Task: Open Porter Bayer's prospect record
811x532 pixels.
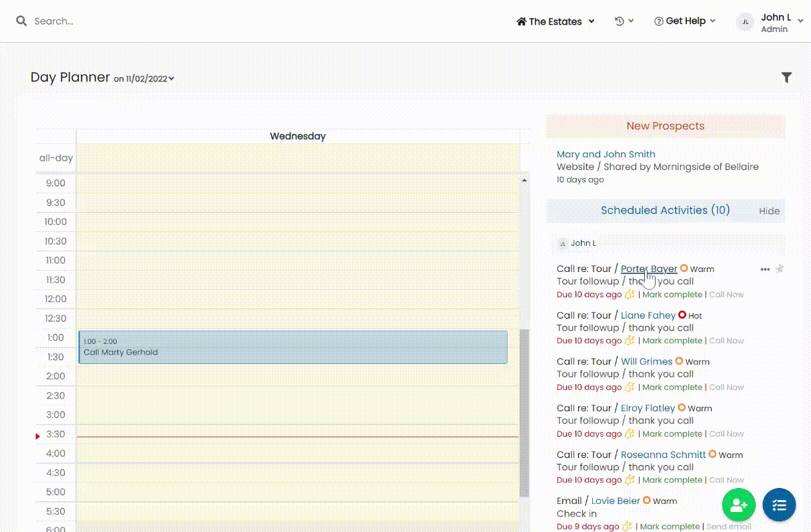Action: point(649,269)
